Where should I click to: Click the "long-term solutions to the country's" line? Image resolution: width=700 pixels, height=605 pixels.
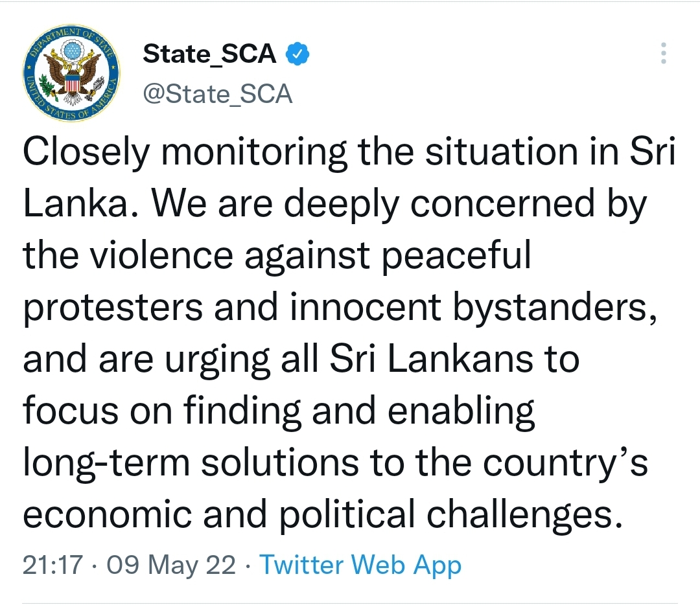click(335, 463)
